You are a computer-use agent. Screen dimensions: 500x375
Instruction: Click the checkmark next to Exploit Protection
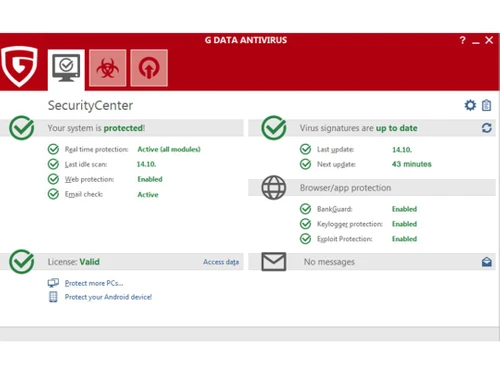coord(305,239)
